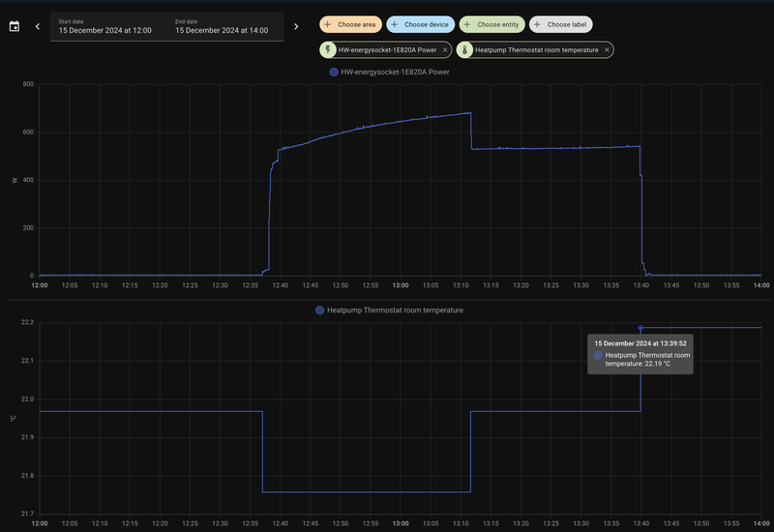Click the Choose entity chip
The height and width of the screenshot is (532, 774).
[492, 24]
